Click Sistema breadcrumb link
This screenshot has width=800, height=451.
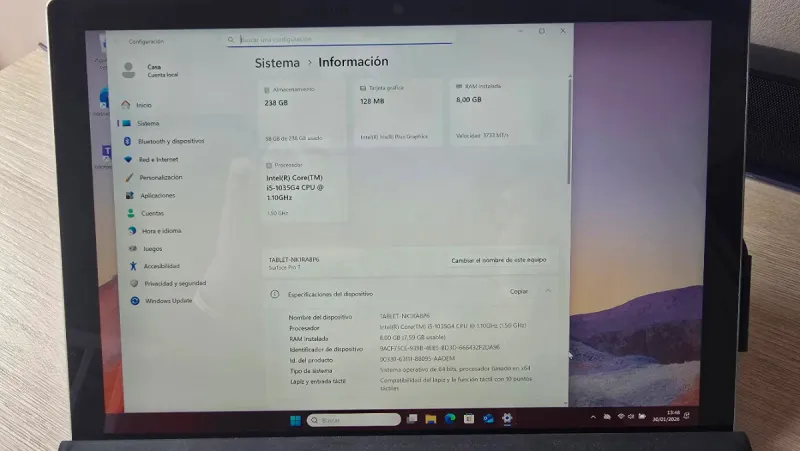pyautogui.click(x=278, y=63)
